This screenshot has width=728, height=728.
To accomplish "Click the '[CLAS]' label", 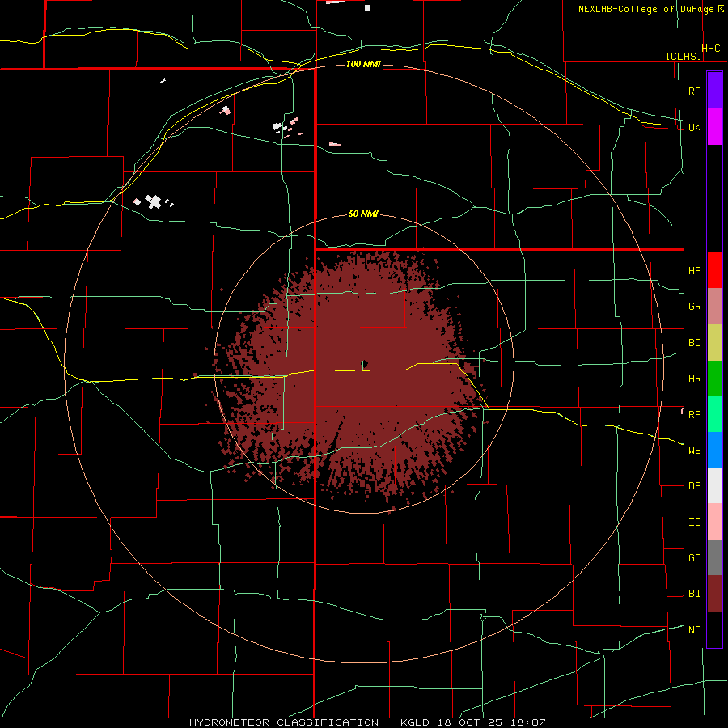I will point(684,56).
